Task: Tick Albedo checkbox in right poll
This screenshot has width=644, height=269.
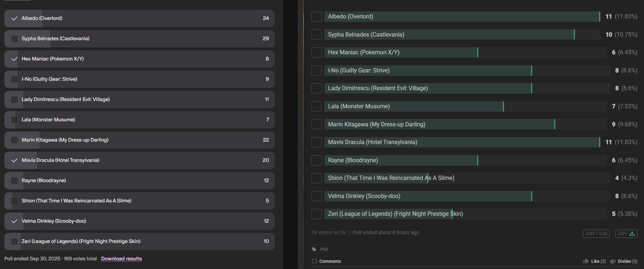Action: (x=317, y=17)
